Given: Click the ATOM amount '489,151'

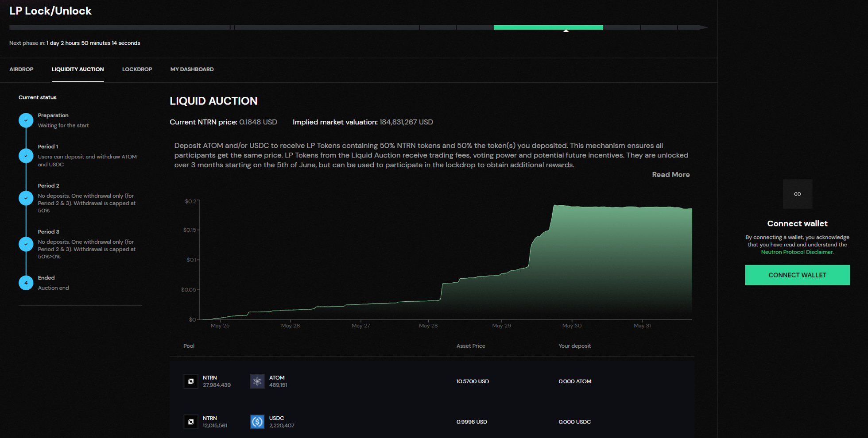Looking at the screenshot, I should 278,385.
